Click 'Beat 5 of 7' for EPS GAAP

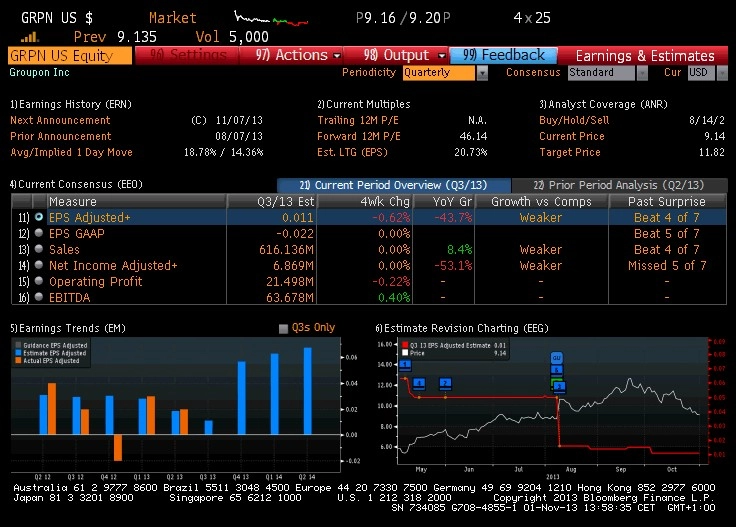pyautogui.click(x=667, y=233)
